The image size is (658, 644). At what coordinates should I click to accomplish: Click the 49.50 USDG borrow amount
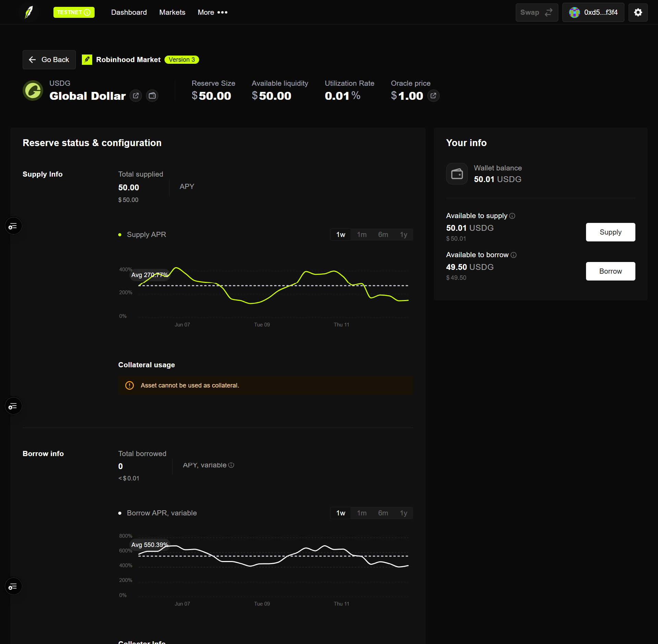[x=470, y=267]
